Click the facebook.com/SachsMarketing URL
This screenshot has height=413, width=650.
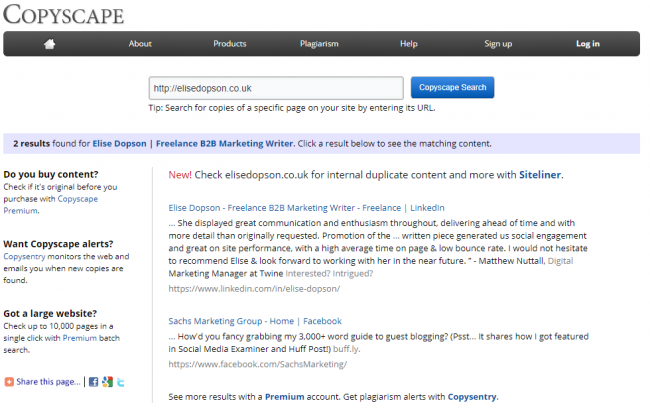click(x=257, y=364)
